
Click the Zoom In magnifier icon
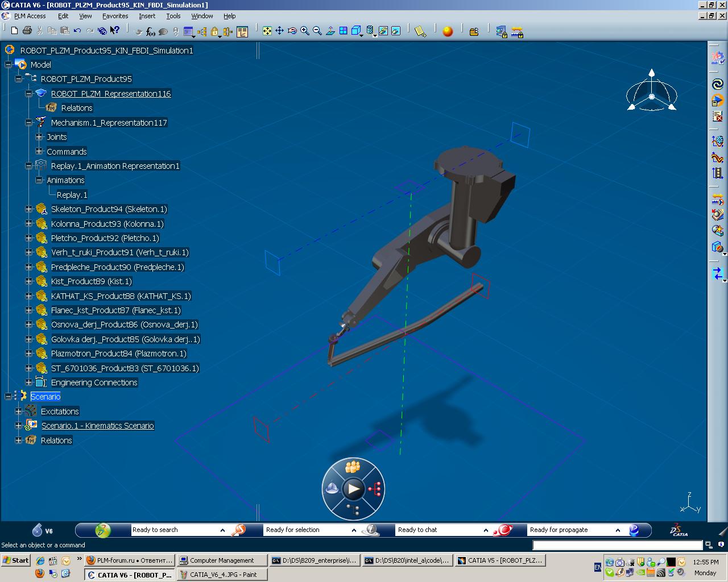[x=305, y=31]
